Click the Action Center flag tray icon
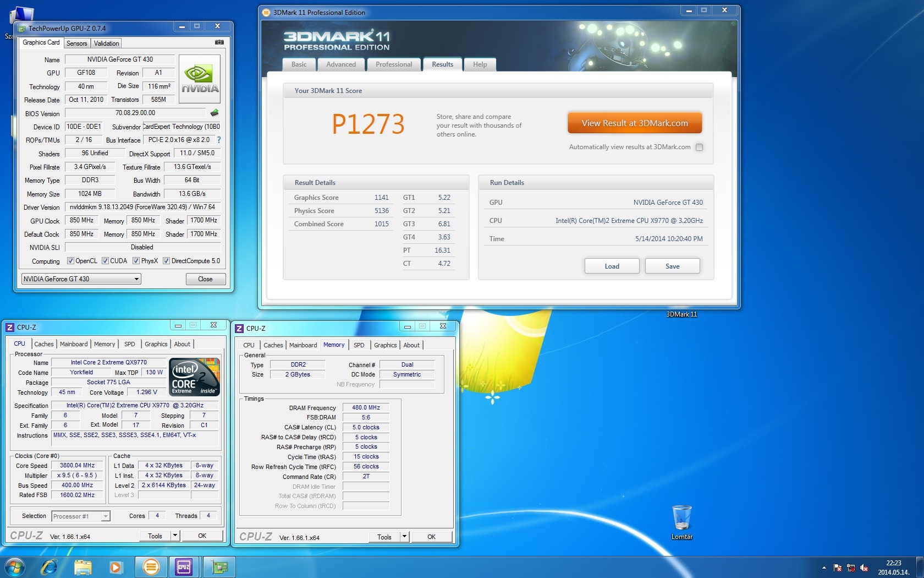The width and height of the screenshot is (924, 578). 838,568
